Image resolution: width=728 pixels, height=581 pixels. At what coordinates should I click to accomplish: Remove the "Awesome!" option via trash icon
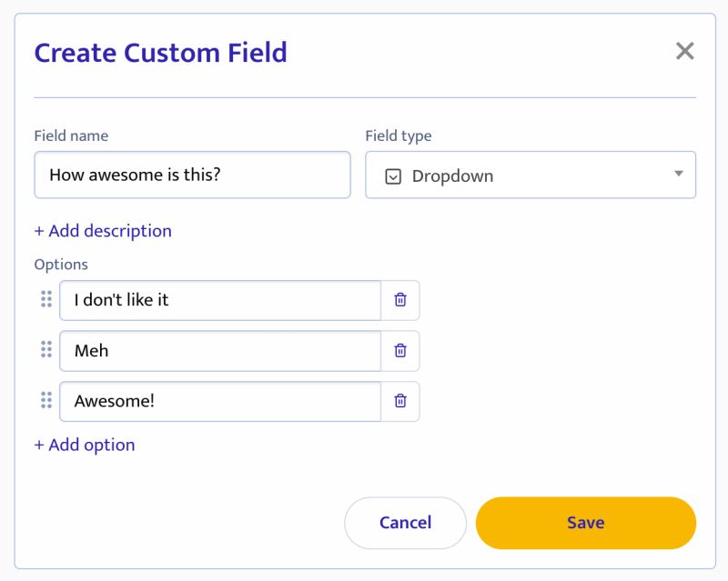400,401
